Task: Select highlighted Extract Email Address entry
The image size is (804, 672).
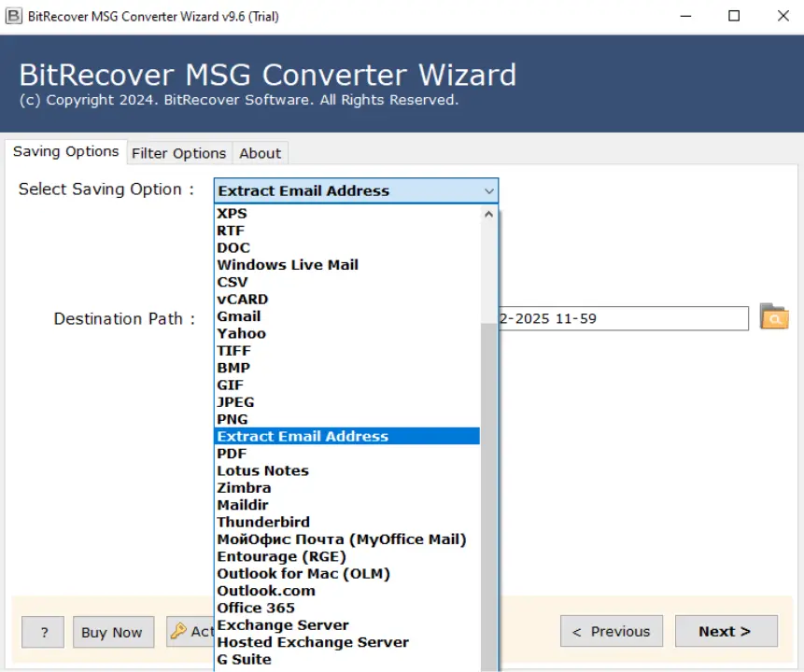Action: click(x=347, y=436)
